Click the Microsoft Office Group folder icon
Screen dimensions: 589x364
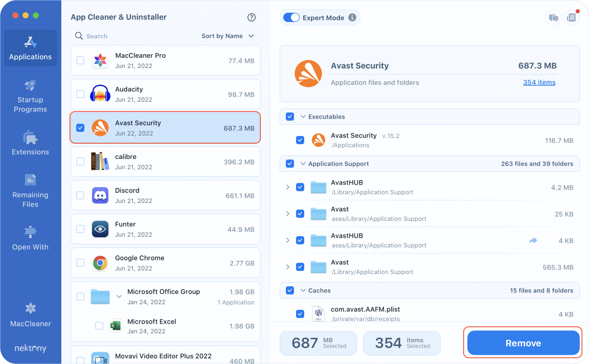[x=100, y=297]
